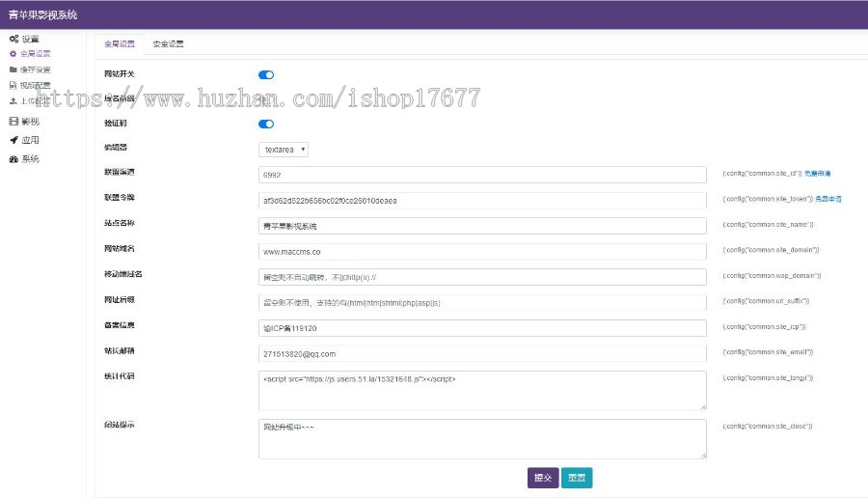Click the 网站开关 label

point(120,74)
